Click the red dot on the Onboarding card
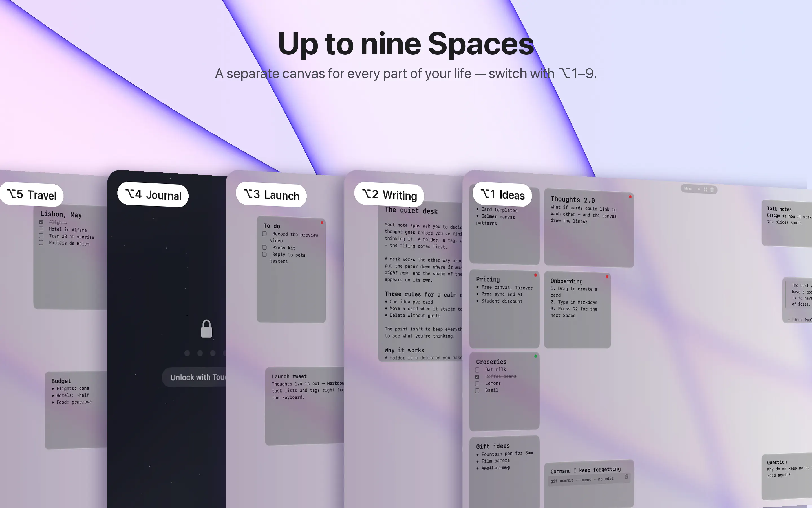 click(x=607, y=277)
